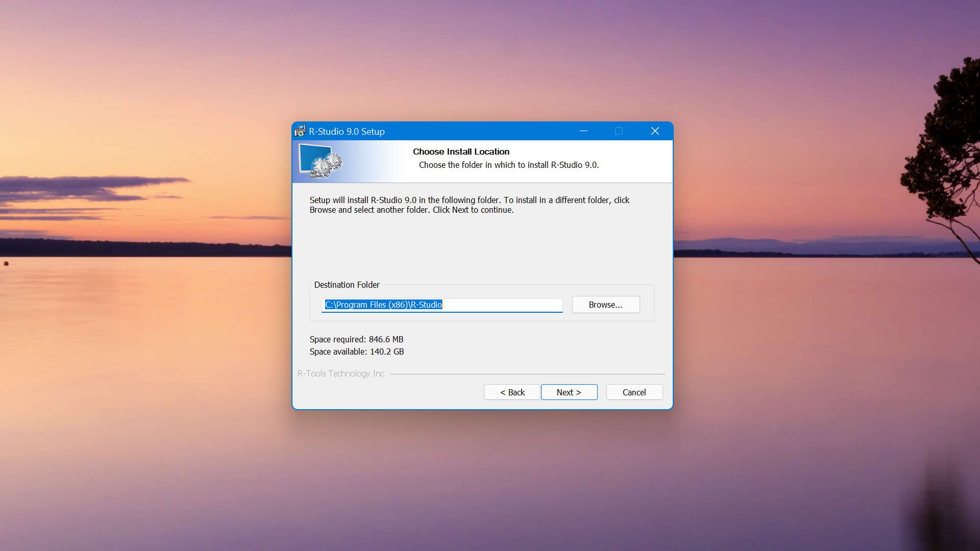Click the R-Studio setup title bar icon

coord(300,131)
